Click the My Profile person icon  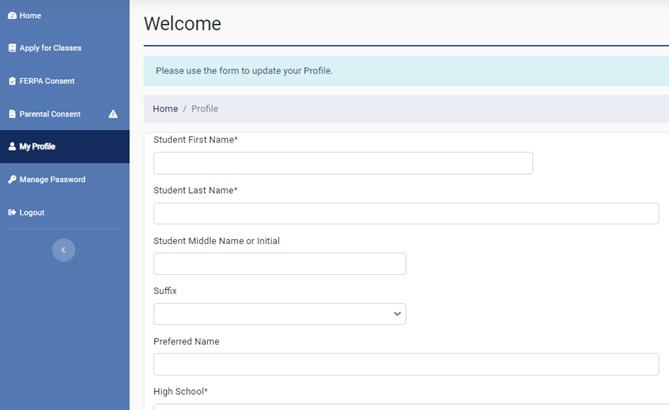coord(12,146)
